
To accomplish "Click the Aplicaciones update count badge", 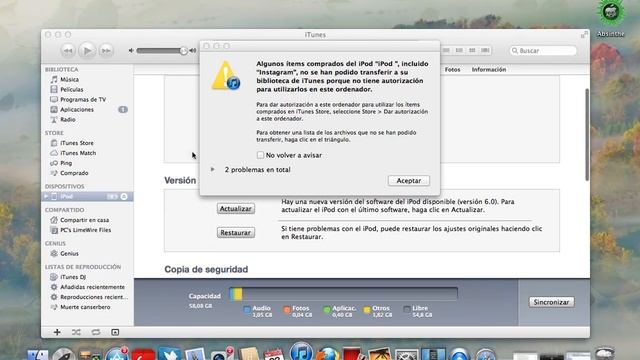I will tap(123, 109).
